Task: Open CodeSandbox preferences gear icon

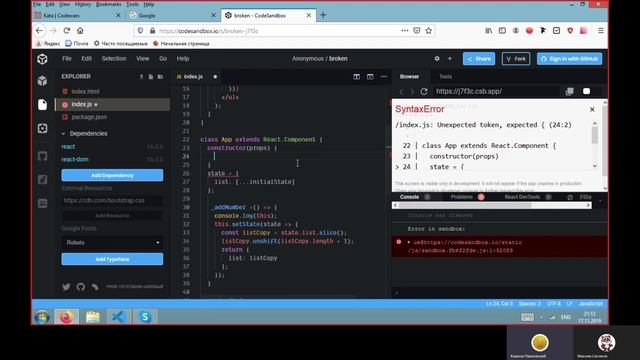Action: click(437, 59)
